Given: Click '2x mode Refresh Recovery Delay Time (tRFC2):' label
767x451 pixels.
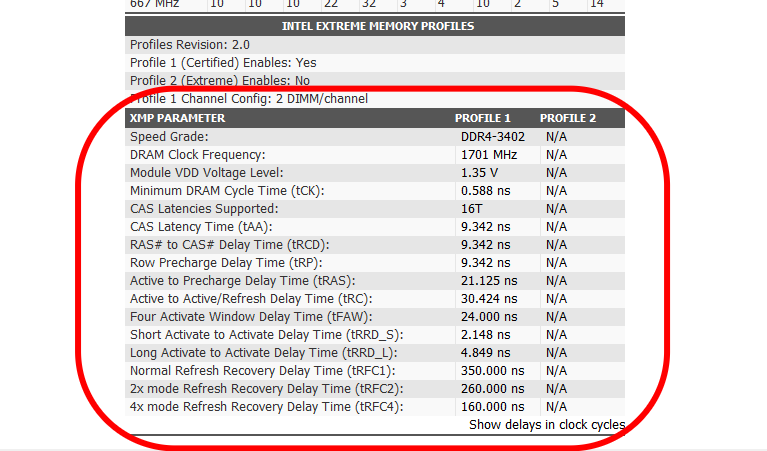Looking at the screenshot, I should 267,389.
